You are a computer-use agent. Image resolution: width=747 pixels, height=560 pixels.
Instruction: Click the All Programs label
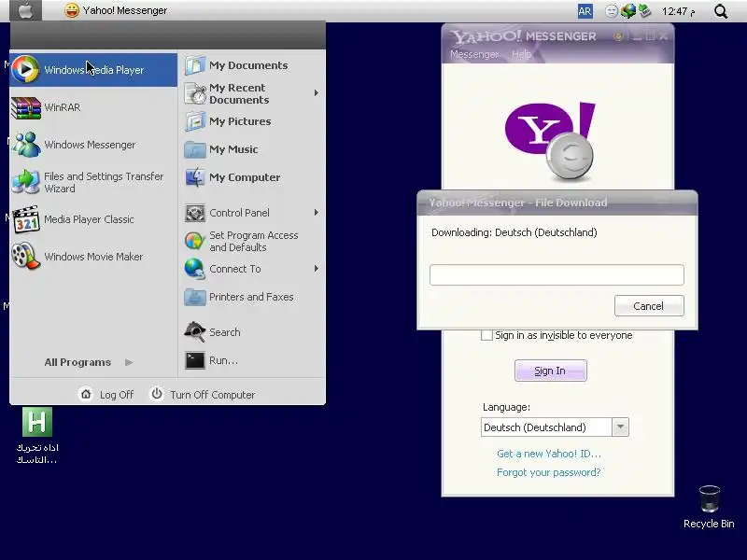point(78,362)
